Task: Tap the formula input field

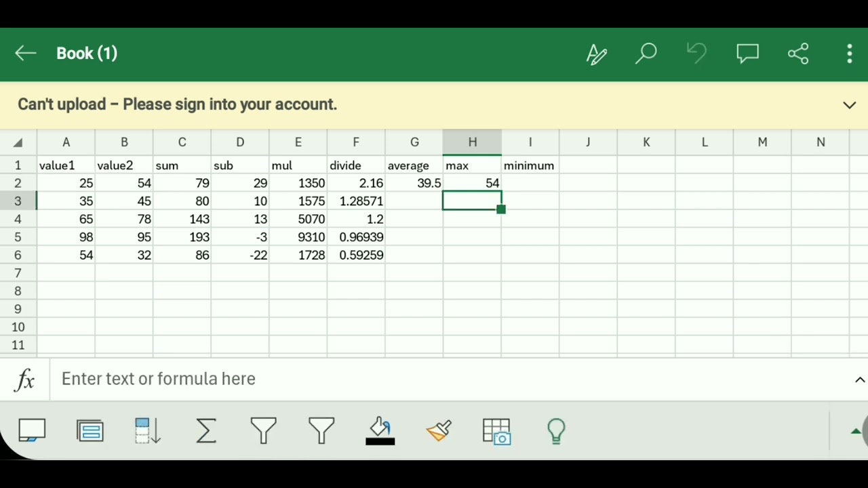Action: point(451,379)
